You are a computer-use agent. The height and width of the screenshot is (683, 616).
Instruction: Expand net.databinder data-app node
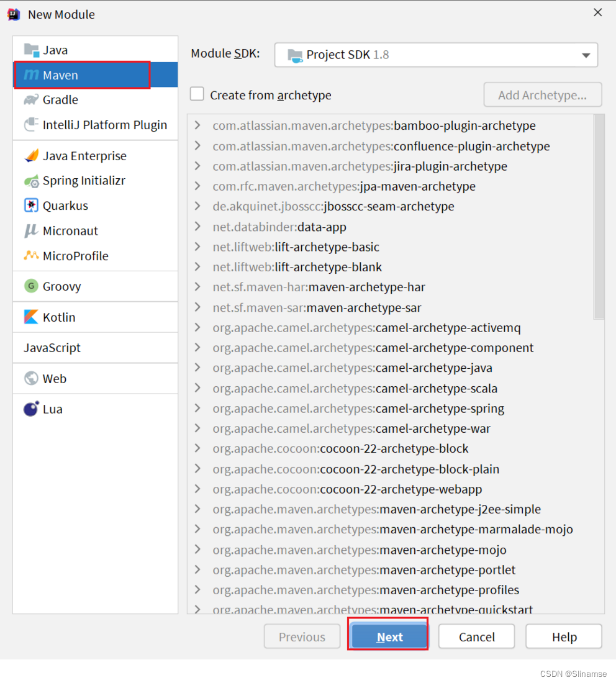(198, 227)
